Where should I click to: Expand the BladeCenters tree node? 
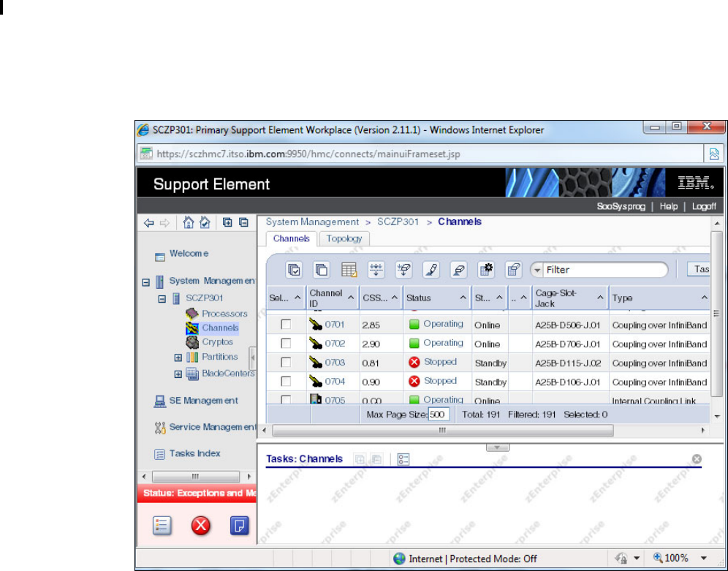tap(178, 374)
